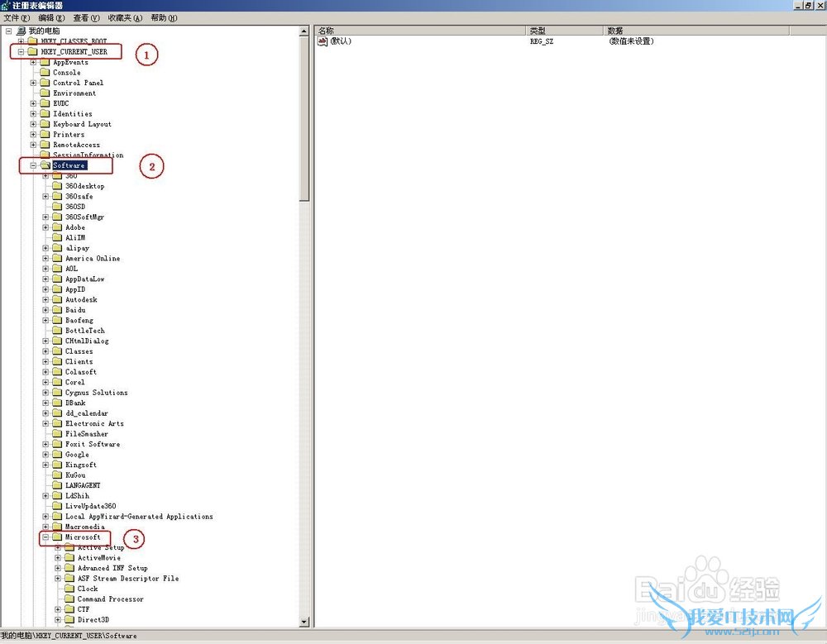This screenshot has height=644, width=827.
Task: Click the Printers folder icon
Action: [x=45, y=135]
